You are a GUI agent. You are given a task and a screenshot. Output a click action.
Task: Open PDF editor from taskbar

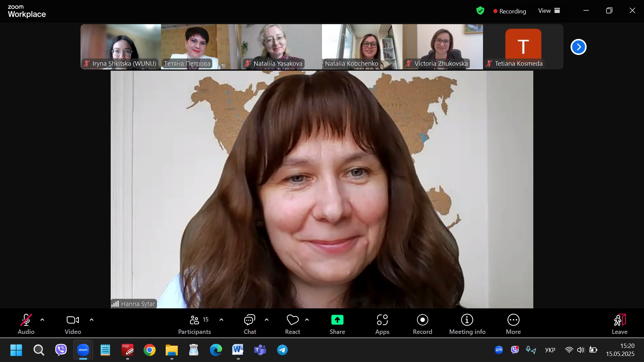127,350
